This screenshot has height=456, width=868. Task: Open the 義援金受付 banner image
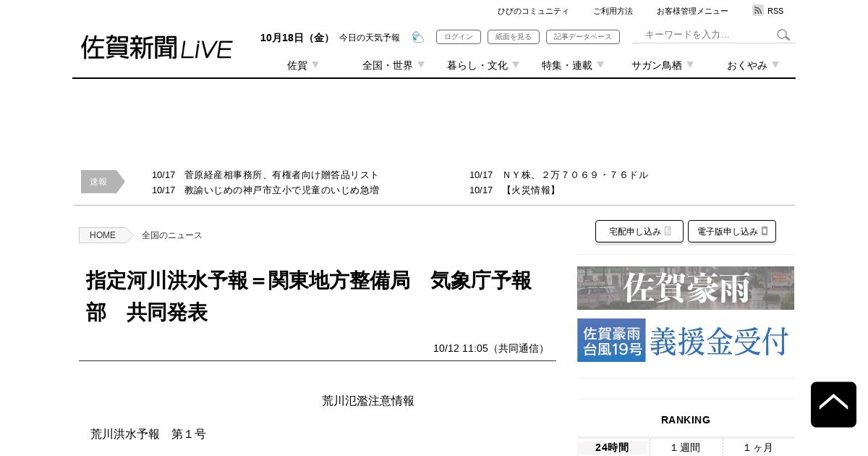pyautogui.click(x=686, y=340)
